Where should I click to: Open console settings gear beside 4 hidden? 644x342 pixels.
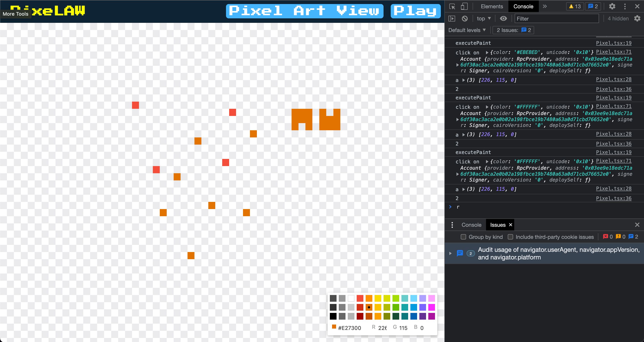tap(637, 19)
